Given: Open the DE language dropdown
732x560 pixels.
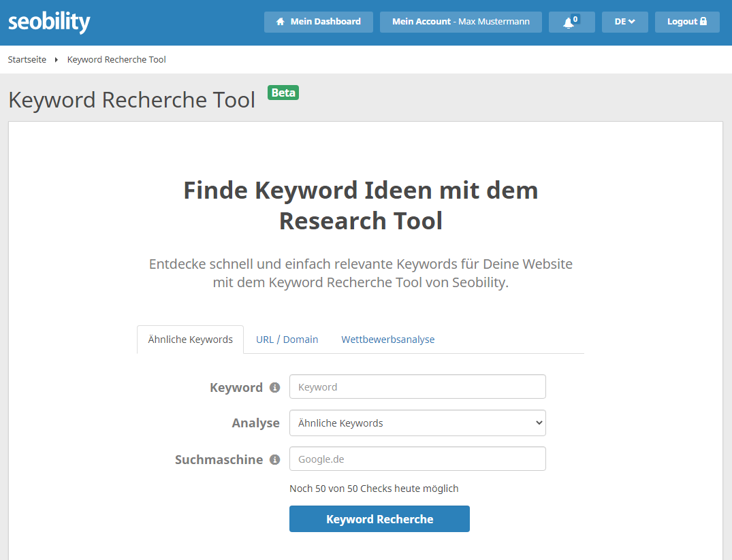Looking at the screenshot, I should coord(624,21).
